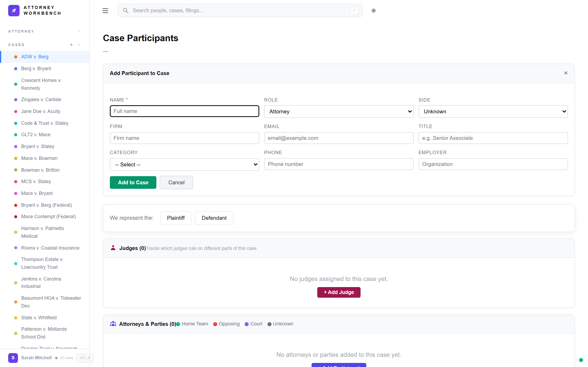Open the Berg v. Bryant case

pos(36,69)
